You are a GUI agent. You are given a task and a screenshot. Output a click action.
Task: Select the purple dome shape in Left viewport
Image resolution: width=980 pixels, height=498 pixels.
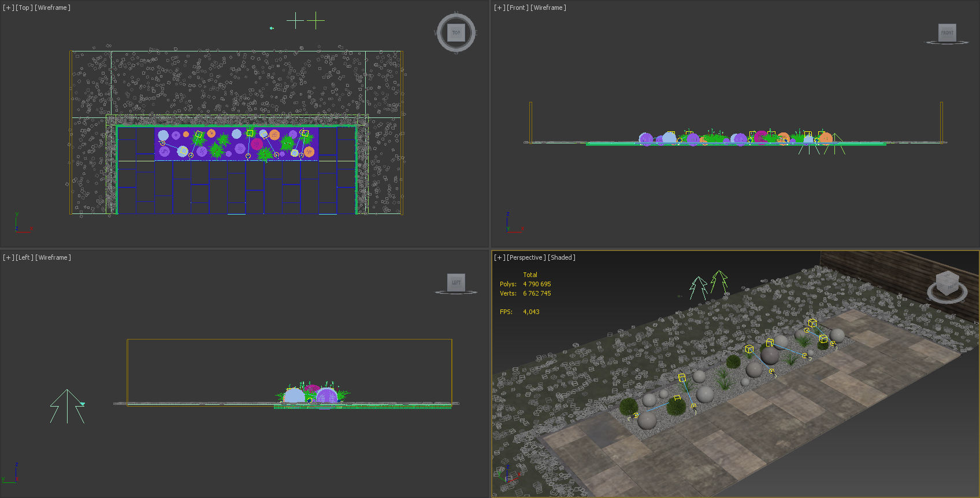pos(326,396)
